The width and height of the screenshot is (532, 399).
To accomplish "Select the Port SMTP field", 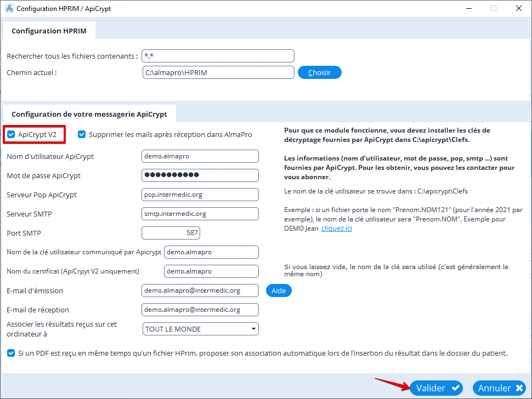I will click(171, 233).
